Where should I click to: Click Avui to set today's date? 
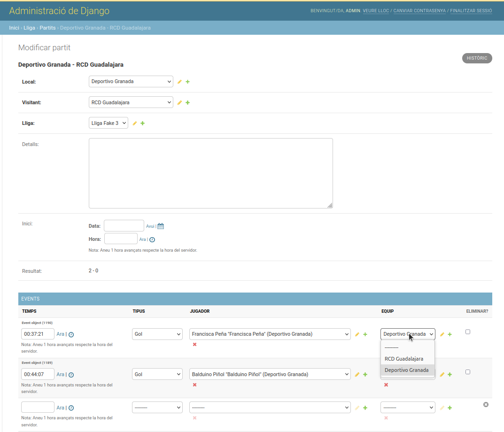click(x=150, y=226)
